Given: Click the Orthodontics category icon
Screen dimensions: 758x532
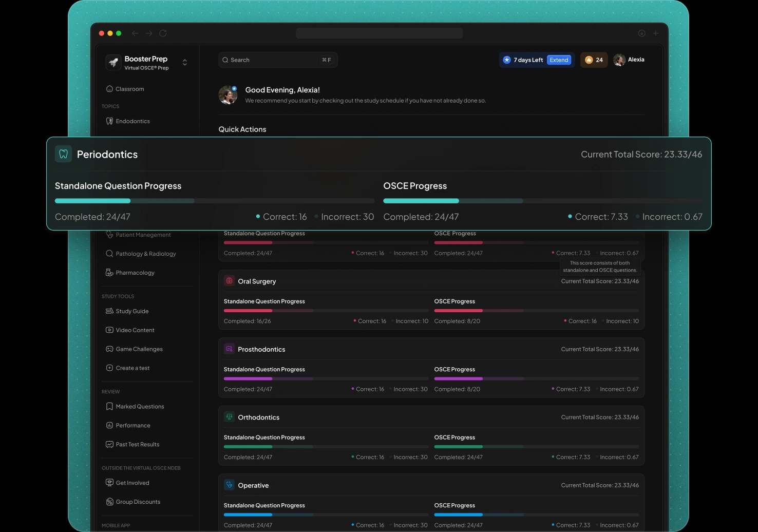Looking at the screenshot, I should (x=230, y=417).
